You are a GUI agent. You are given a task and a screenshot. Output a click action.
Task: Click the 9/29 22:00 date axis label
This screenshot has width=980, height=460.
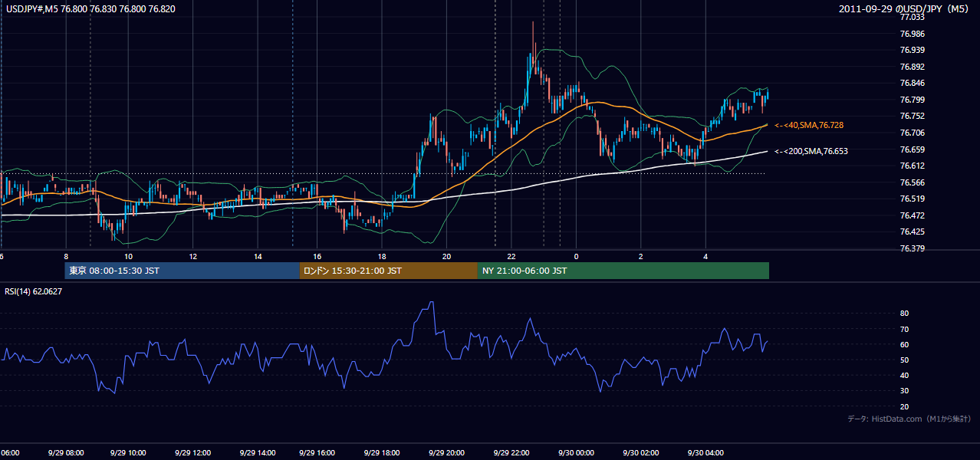(x=511, y=452)
